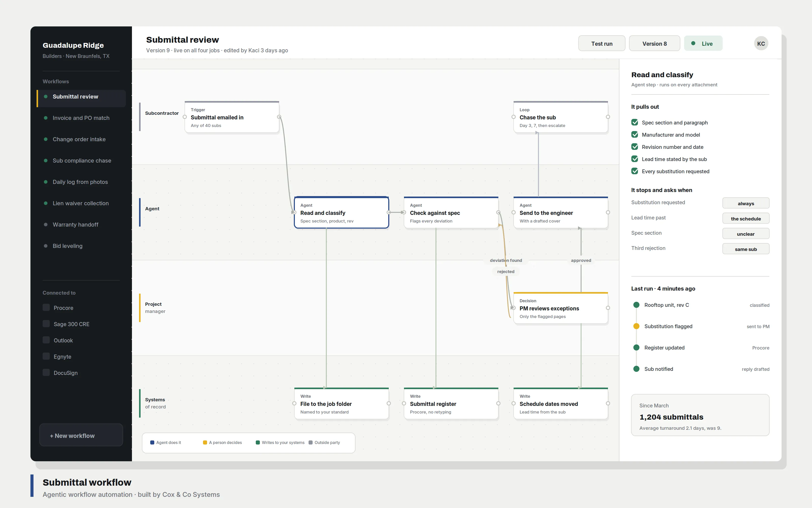Image resolution: width=812 pixels, height=508 pixels.
Task: Select the Submittal register write node
Action: 451,404
